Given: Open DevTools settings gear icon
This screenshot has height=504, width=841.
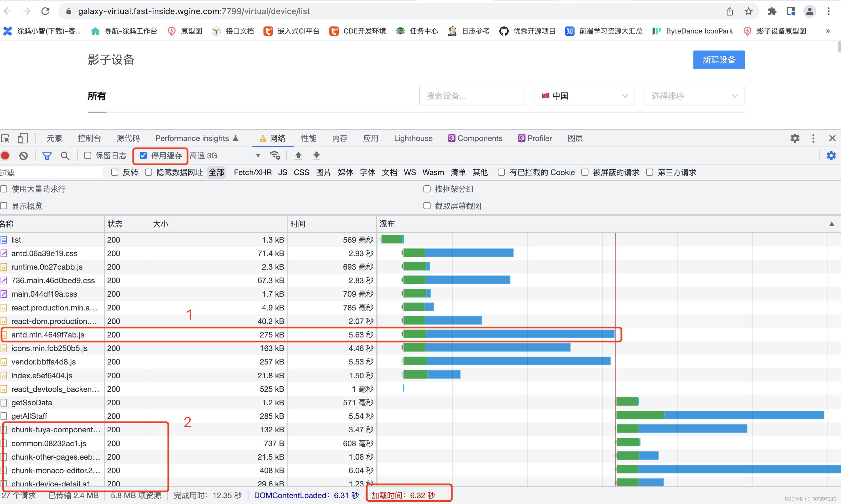Looking at the screenshot, I should 795,138.
